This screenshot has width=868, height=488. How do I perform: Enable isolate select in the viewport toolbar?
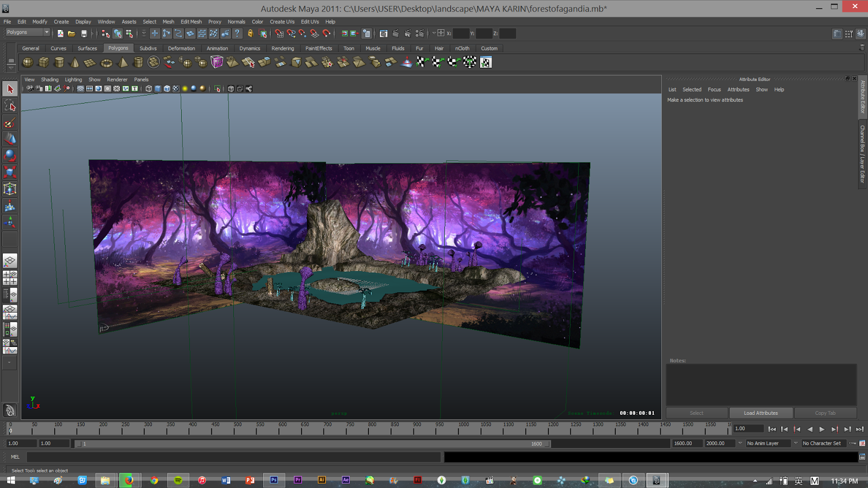[216, 88]
